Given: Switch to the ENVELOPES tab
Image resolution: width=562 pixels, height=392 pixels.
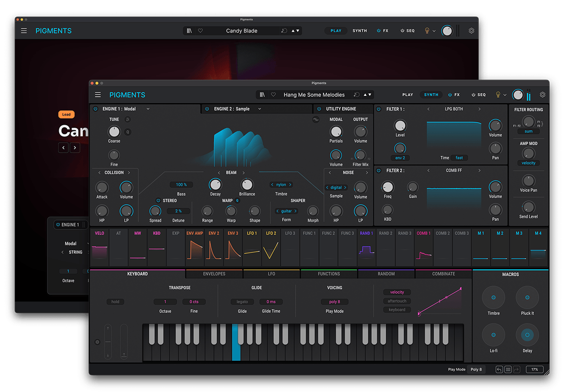Looking at the screenshot, I should tap(214, 274).
